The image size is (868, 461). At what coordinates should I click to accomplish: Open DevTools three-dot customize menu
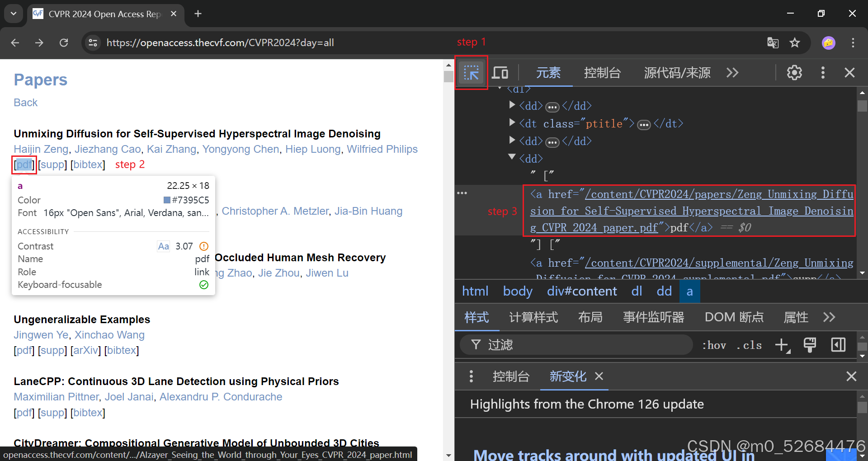tap(823, 73)
